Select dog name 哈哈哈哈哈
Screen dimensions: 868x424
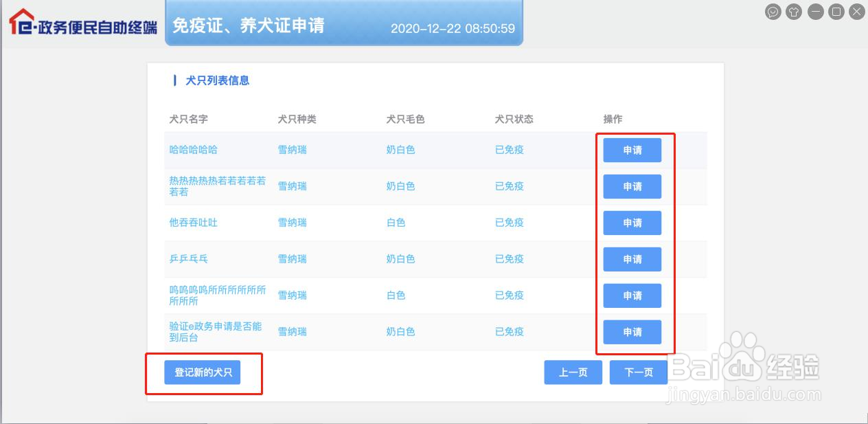(x=194, y=150)
